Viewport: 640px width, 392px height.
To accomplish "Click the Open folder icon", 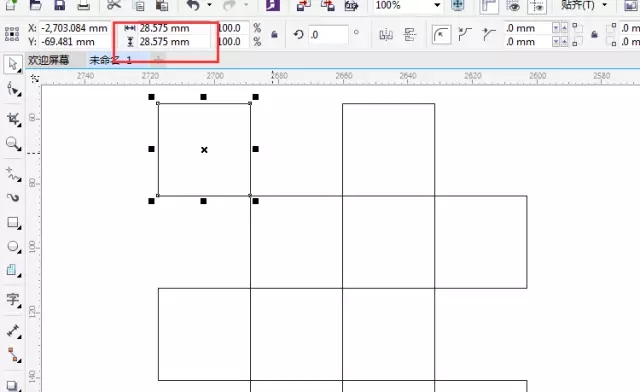I will point(36,5).
